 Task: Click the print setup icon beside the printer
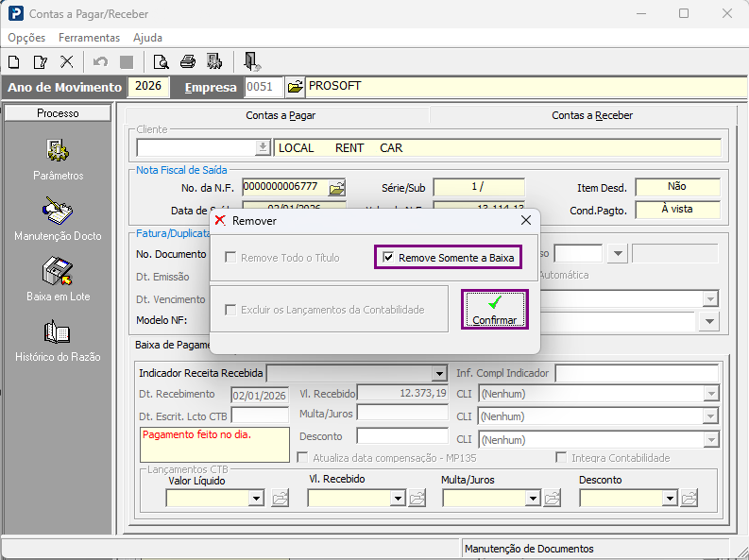click(x=214, y=61)
